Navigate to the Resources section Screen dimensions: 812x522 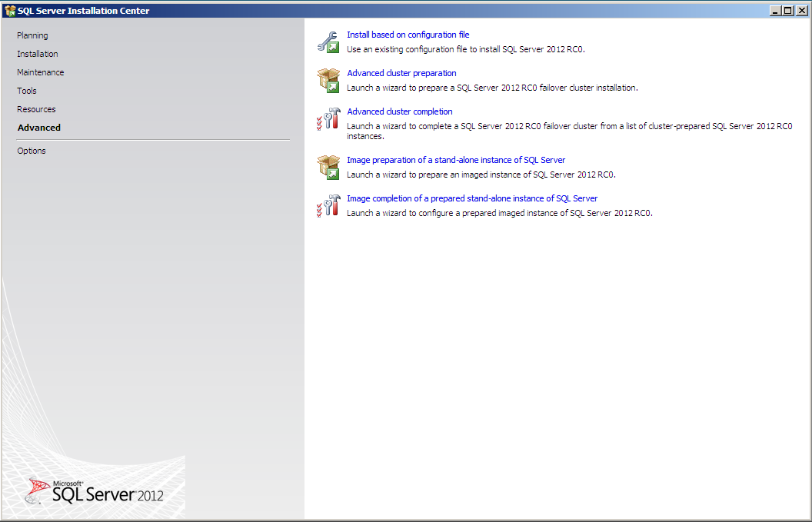pos(36,109)
